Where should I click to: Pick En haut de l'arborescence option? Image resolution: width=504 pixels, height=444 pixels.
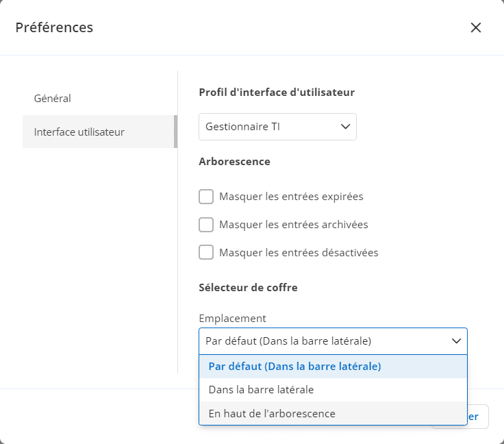[x=272, y=413]
